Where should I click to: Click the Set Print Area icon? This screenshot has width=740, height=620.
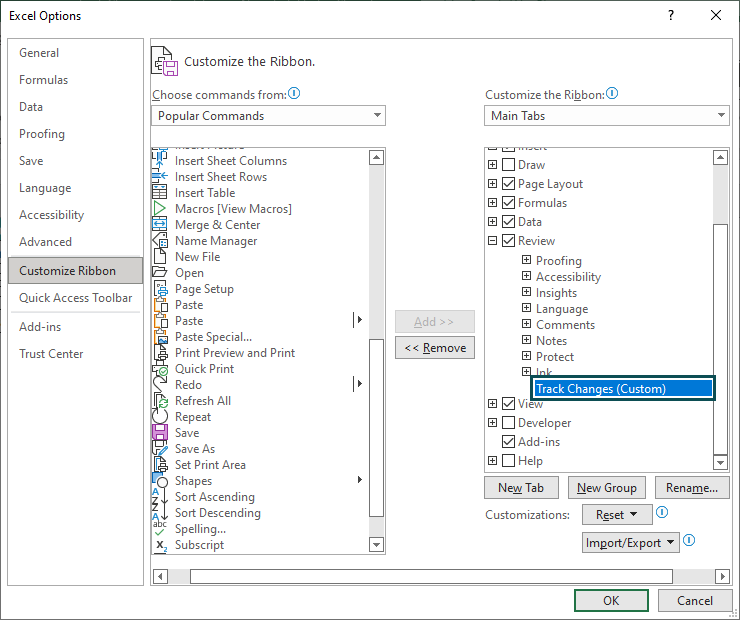160,465
